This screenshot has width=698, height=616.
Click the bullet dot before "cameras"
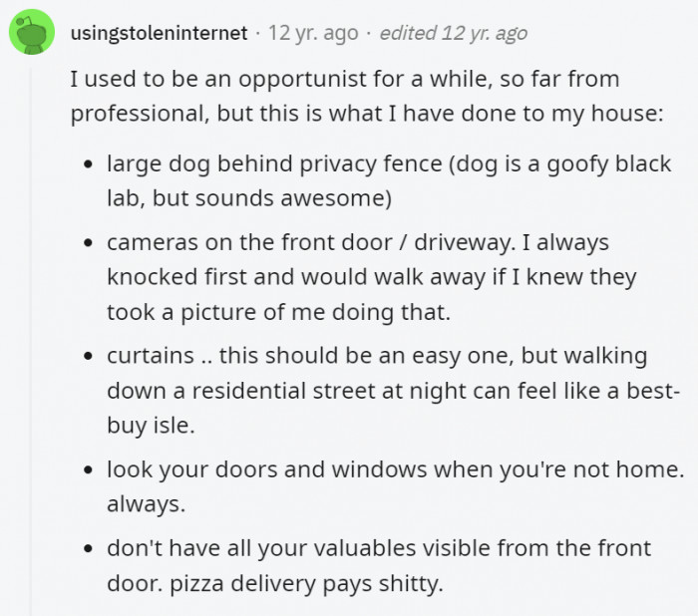90,243
